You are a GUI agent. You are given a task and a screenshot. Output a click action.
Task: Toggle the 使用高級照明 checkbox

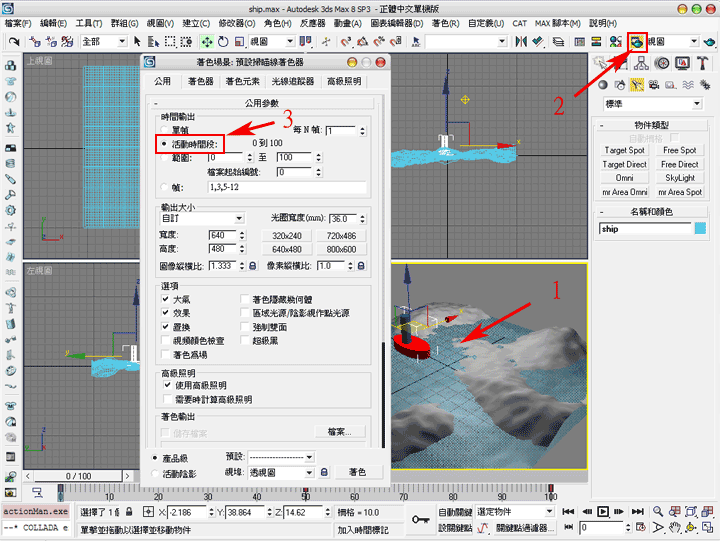point(168,385)
